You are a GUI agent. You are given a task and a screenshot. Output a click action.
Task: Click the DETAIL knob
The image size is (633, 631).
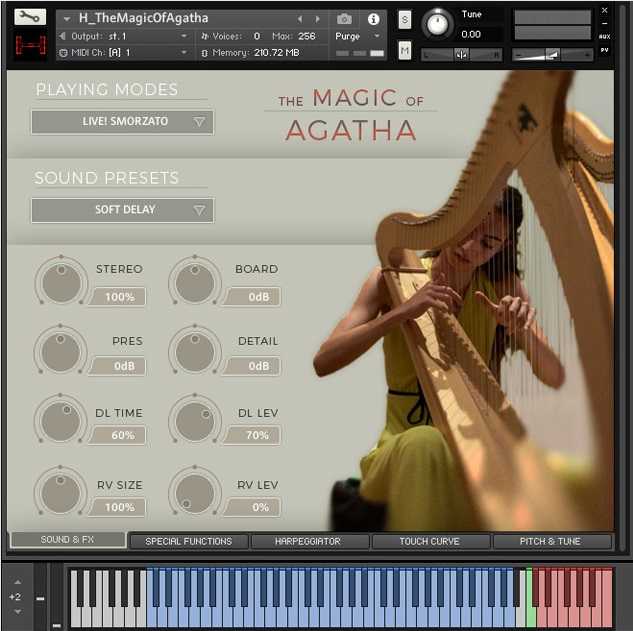195,351
